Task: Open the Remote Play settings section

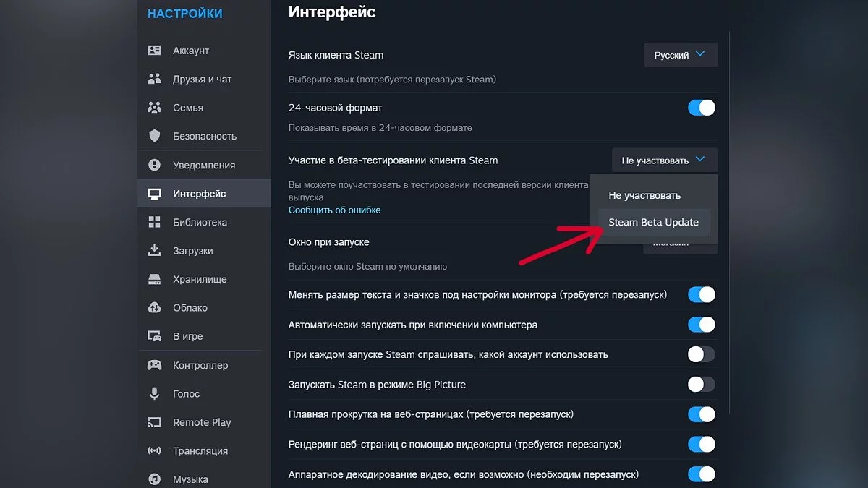Action: click(202, 422)
